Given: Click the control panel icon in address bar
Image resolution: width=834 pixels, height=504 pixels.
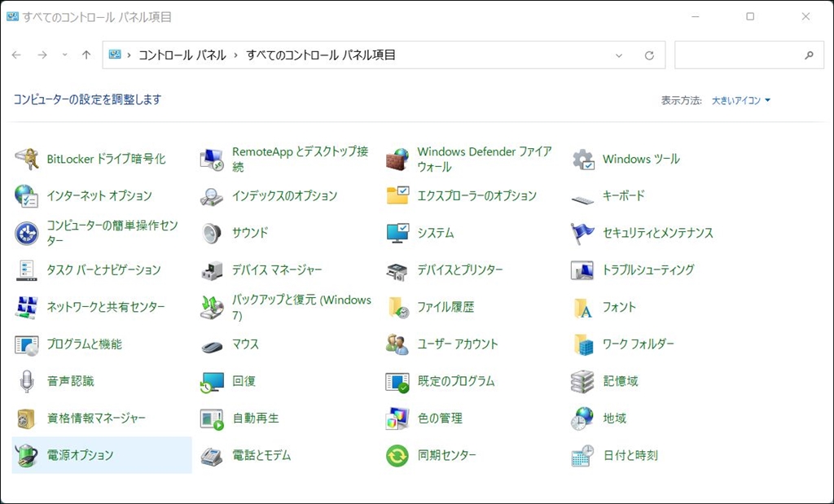Looking at the screenshot, I should 115,55.
